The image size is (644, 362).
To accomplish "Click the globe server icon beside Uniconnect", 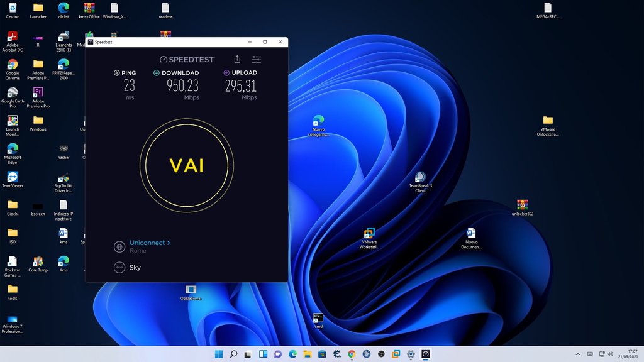I will point(119,247).
